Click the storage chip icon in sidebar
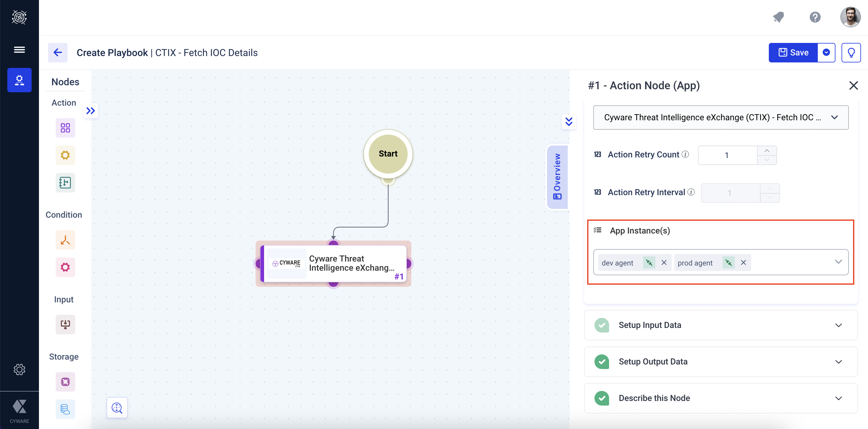Viewport: 868px width, 429px height. click(x=64, y=381)
